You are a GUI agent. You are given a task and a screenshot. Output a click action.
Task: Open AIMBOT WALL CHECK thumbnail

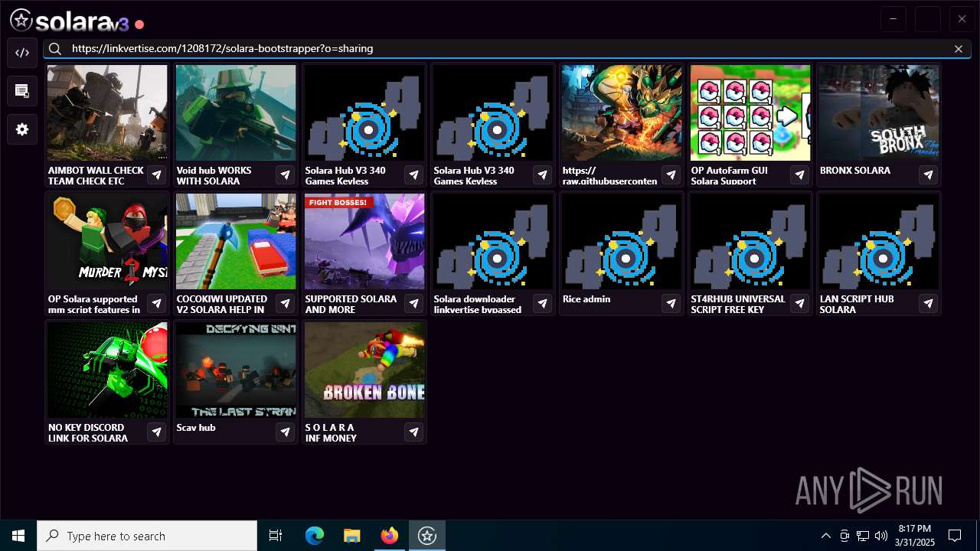click(x=107, y=112)
